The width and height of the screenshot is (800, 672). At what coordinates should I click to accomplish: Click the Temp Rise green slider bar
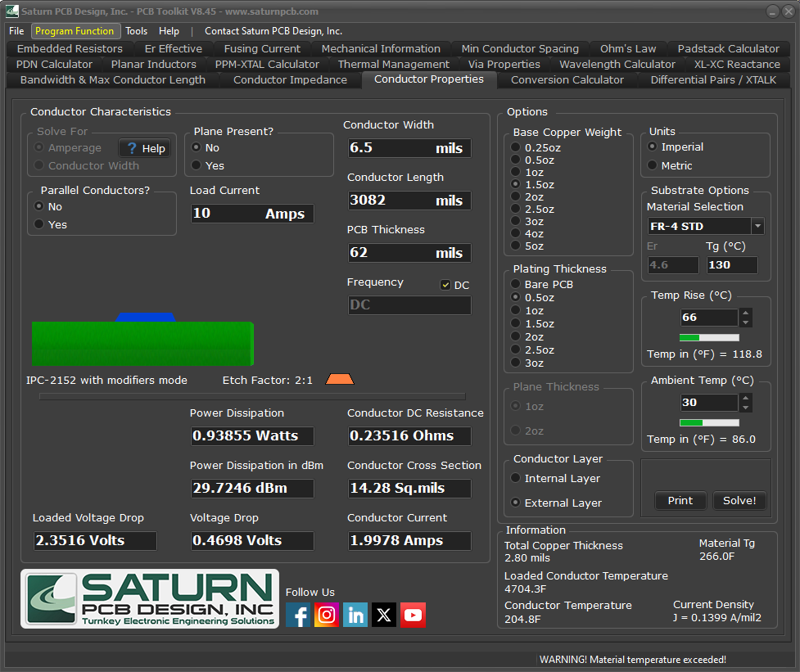pos(709,337)
